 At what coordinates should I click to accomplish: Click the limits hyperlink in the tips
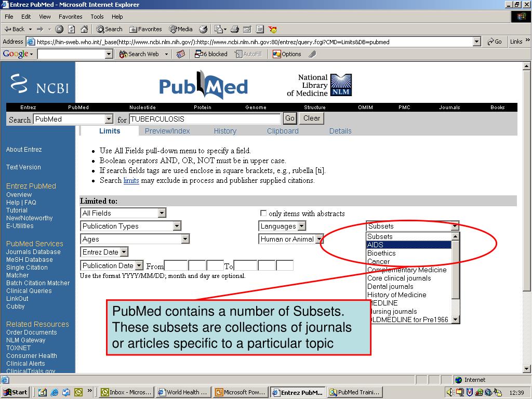[x=131, y=180]
